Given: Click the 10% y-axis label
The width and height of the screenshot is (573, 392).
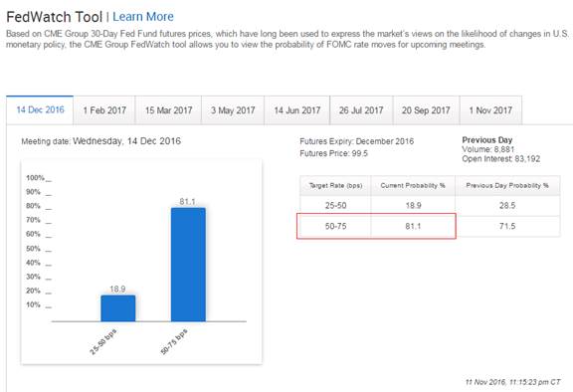Looking at the screenshot, I should (33, 304).
